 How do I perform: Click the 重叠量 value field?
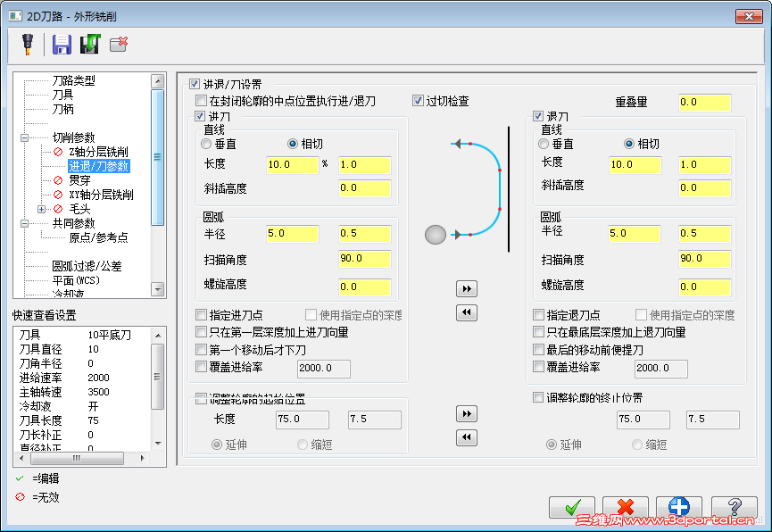(x=704, y=103)
